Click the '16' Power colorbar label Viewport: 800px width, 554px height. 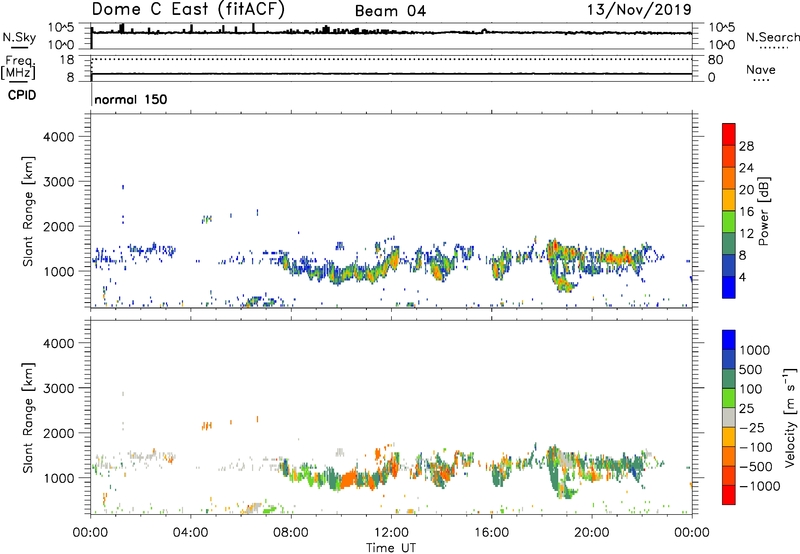pyautogui.click(x=746, y=212)
